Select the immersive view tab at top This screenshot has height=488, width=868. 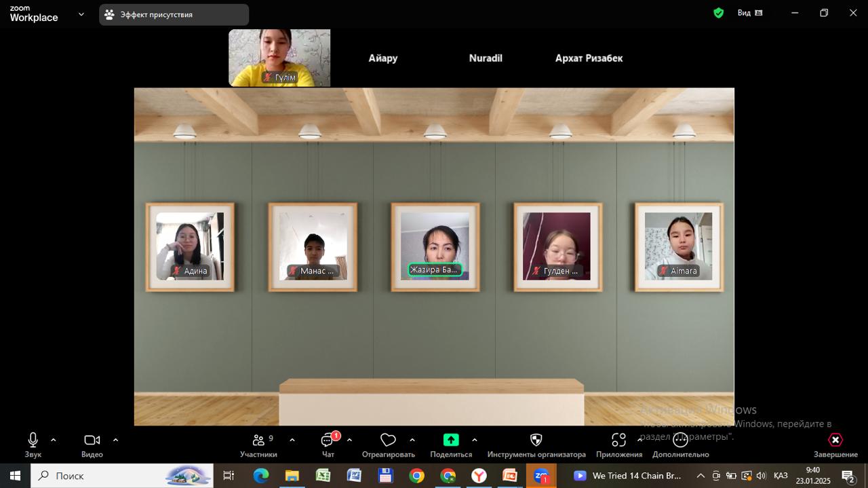tap(174, 14)
